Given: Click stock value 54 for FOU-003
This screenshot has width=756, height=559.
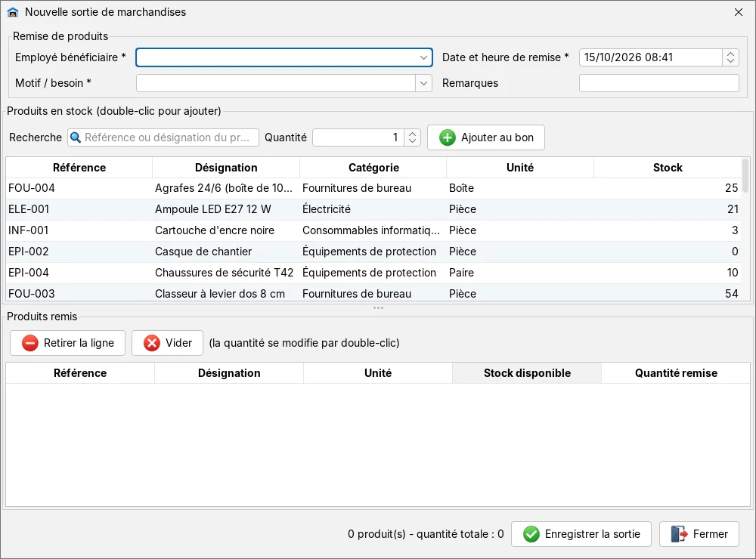Looking at the screenshot, I should pyautogui.click(x=668, y=293).
